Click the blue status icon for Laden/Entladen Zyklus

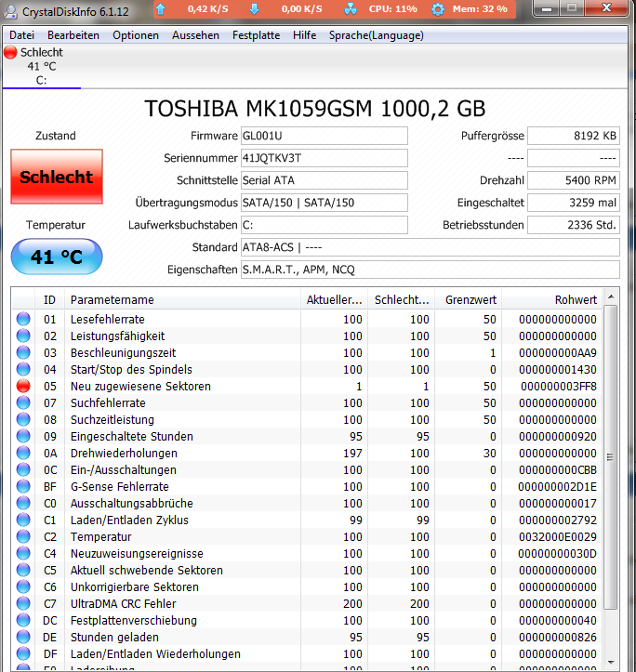click(23, 520)
